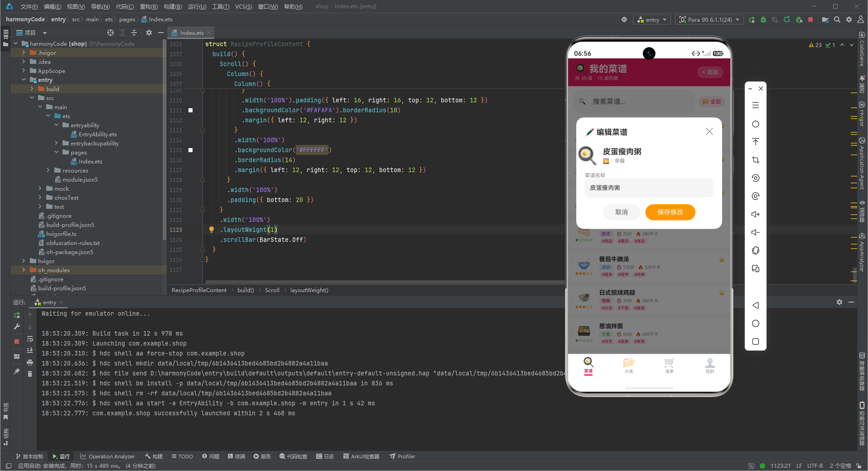This screenshot has height=471, width=868.
Task: Toggle the gutter marker on line 1115
Action: pos(191,150)
